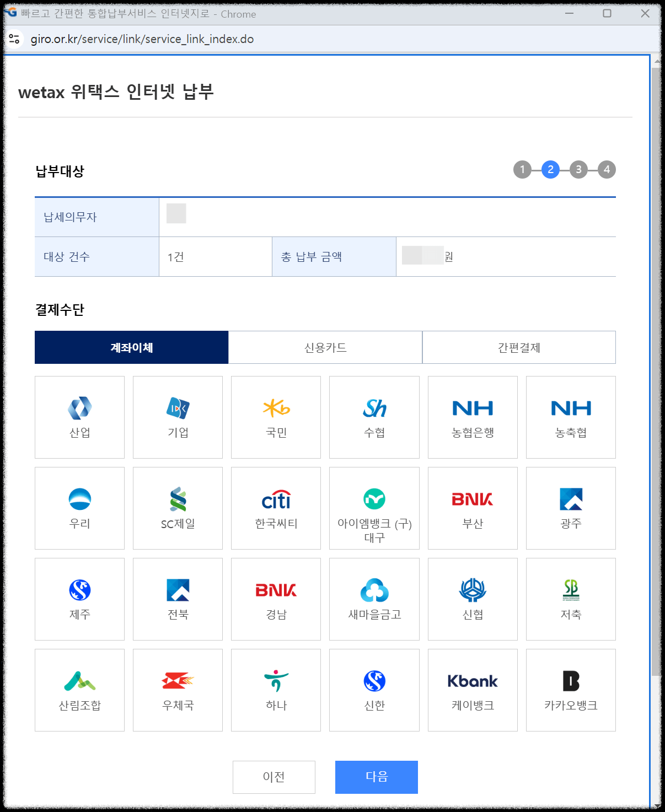Image resolution: width=665 pixels, height=812 pixels.
Task: Switch to the 신용카드 payment tab
Action: [325, 347]
